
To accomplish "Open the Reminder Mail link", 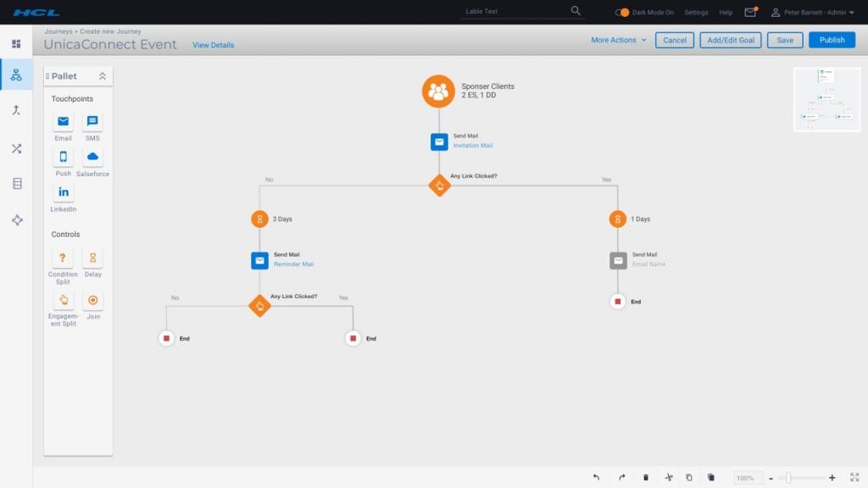I will pyautogui.click(x=293, y=264).
